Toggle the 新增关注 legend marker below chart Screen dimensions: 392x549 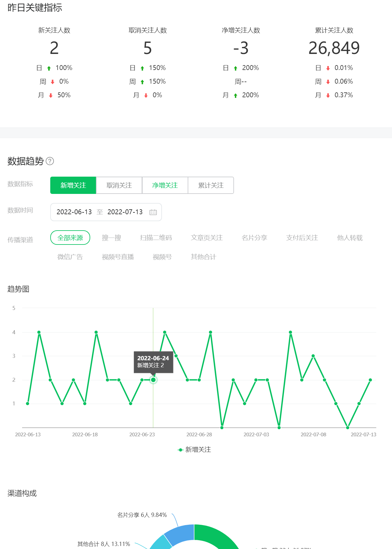181,450
